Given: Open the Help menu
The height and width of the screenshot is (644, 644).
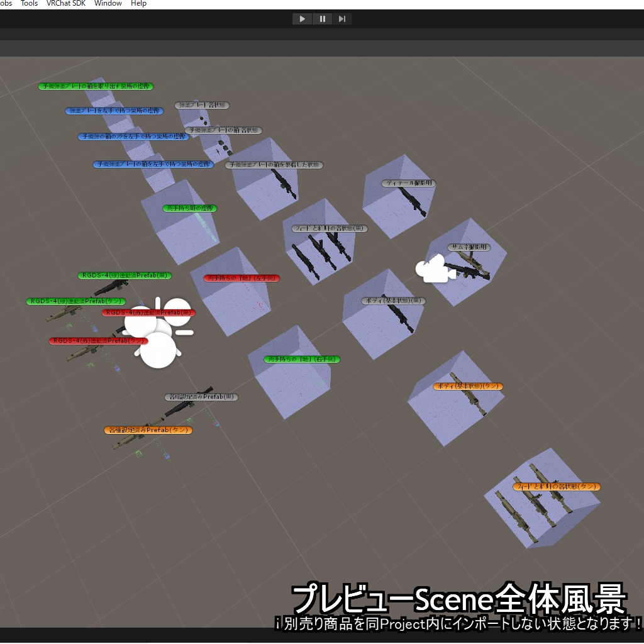Looking at the screenshot, I should [x=138, y=3].
